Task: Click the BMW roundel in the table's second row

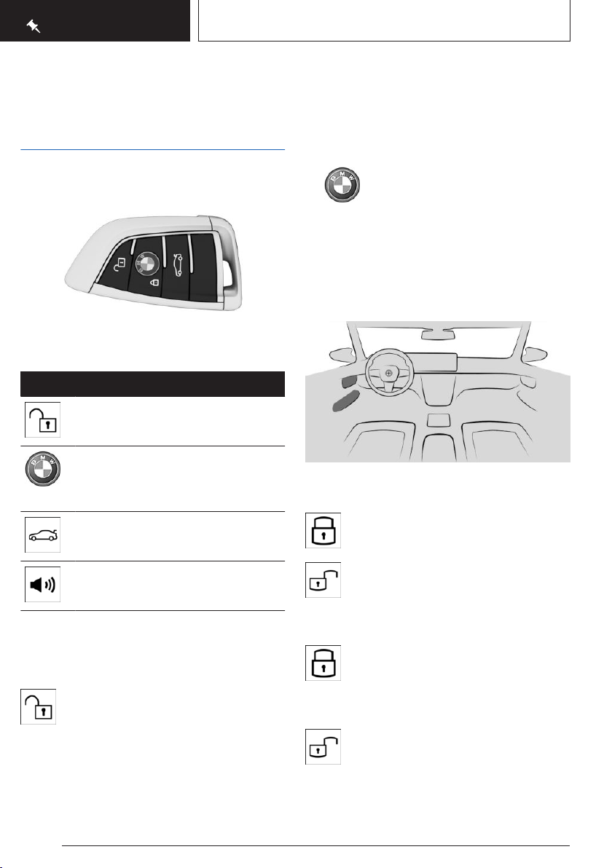Action: pos(43,469)
